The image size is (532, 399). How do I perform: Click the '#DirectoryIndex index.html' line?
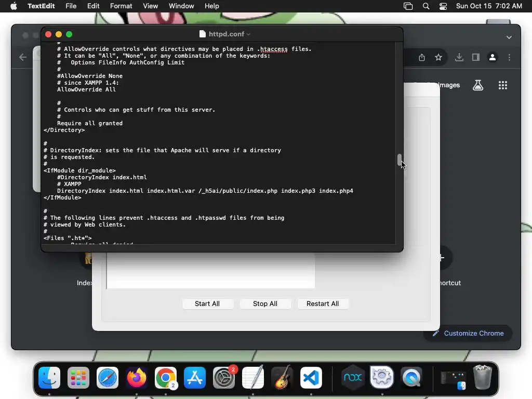coord(102,177)
